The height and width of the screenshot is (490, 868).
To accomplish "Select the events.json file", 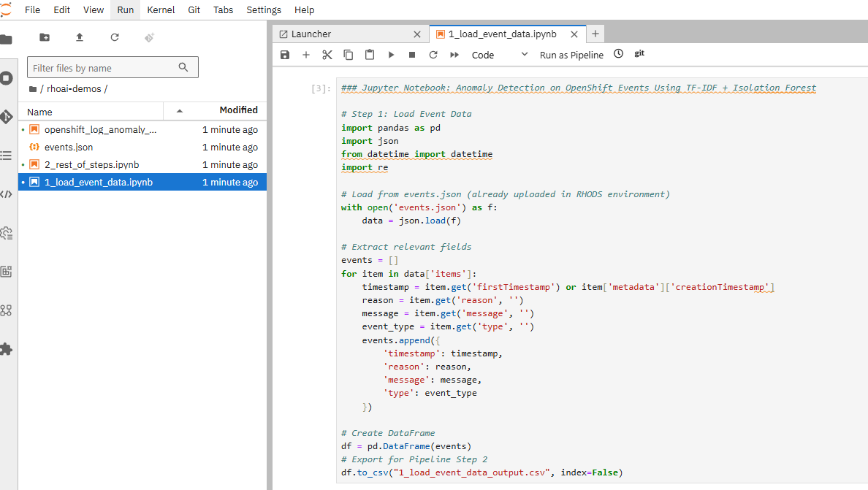I will click(x=69, y=148).
